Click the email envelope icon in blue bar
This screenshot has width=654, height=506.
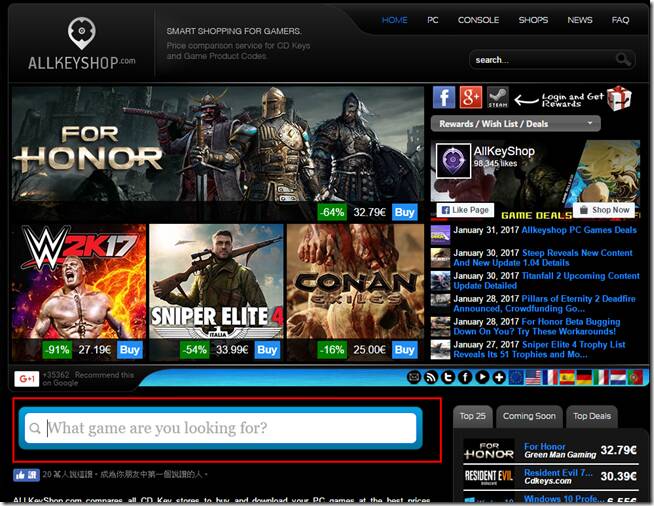pos(414,378)
